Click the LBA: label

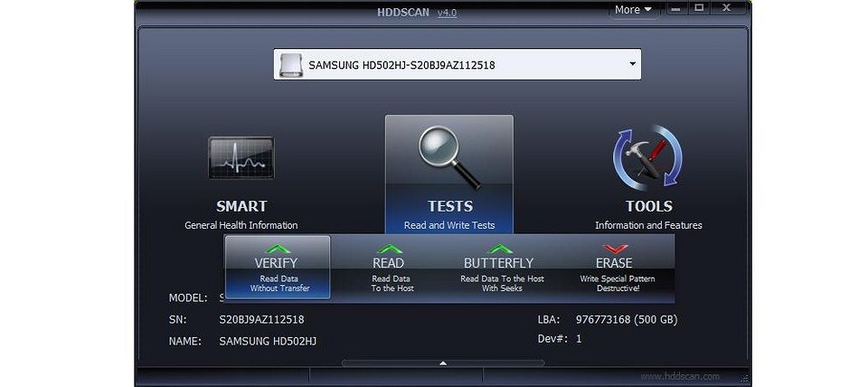tap(549, 319)
